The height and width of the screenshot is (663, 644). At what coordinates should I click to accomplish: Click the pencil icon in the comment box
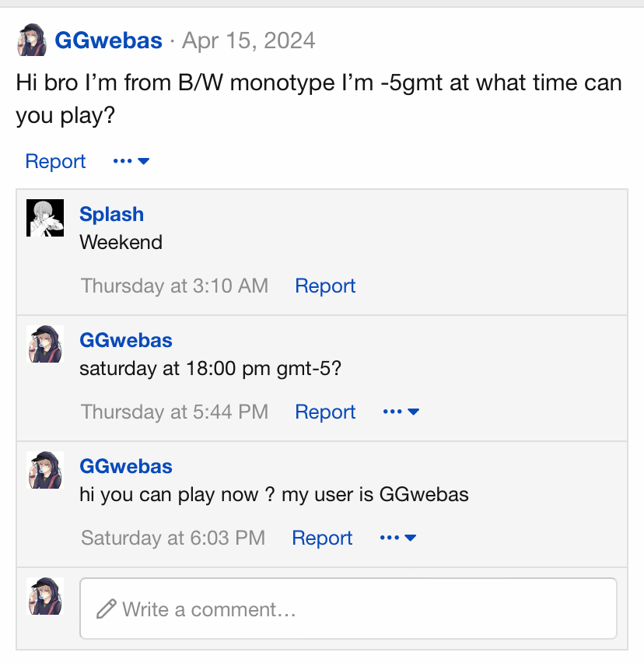pos(106,609)
